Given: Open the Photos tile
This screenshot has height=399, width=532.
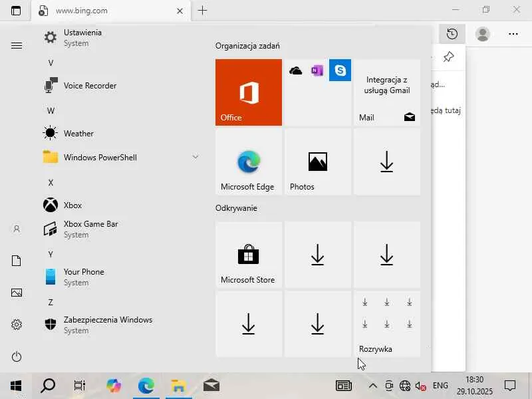Looking at the screenshot, I should point(318,162).
